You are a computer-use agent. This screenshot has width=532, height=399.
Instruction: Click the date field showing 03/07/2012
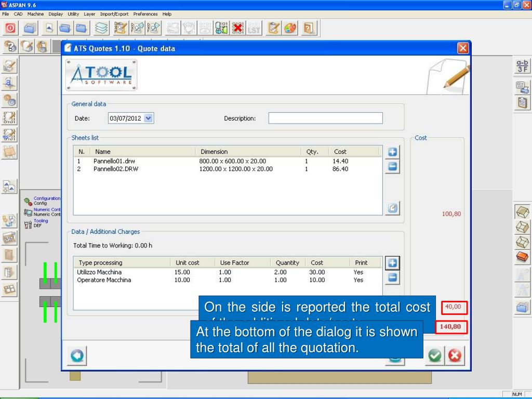pyautogui.click(x=131, y=118)
